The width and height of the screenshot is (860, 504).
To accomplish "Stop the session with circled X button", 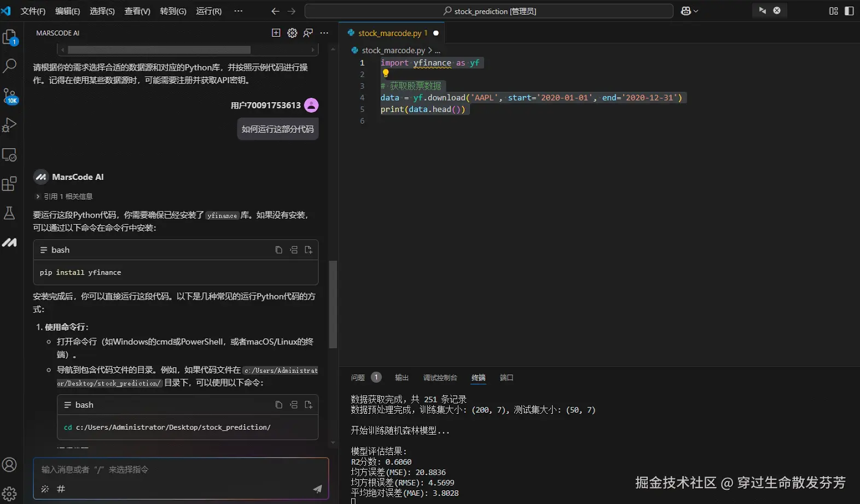I will pos(777,10).
